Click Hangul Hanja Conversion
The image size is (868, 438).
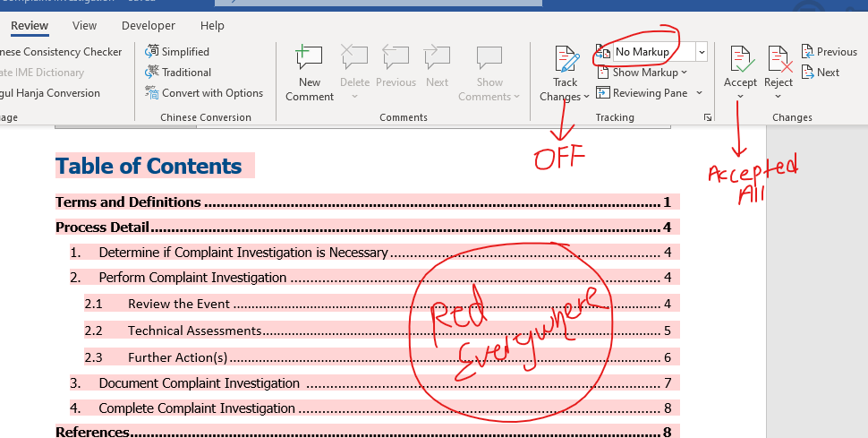click(x=50, y=92)
